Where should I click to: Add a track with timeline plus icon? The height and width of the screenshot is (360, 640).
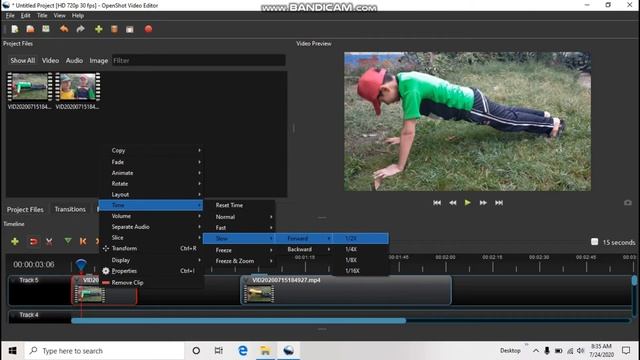[15, 241]
